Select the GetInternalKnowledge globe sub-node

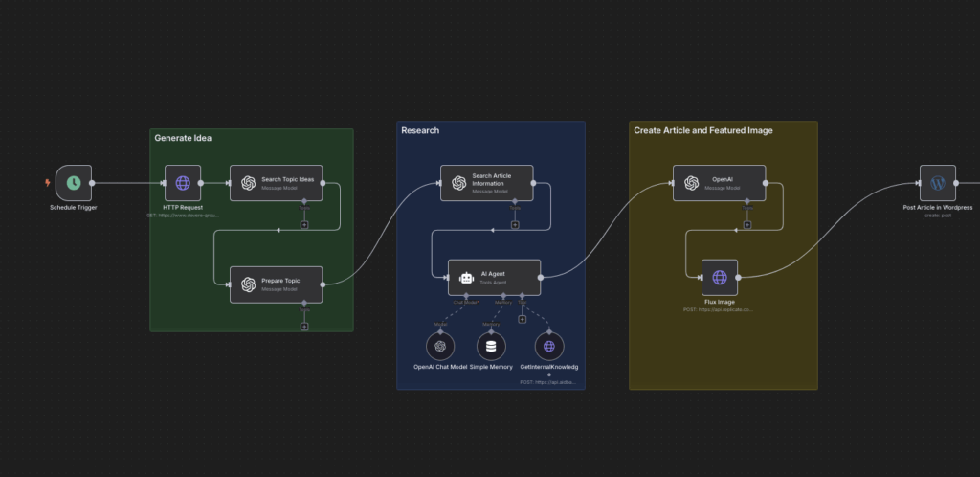point(549,347)
